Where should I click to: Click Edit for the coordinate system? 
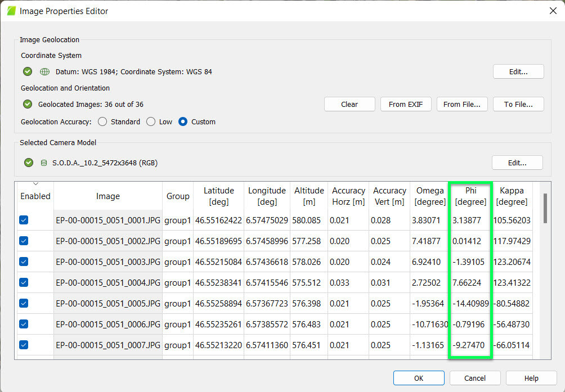(518, 71)
